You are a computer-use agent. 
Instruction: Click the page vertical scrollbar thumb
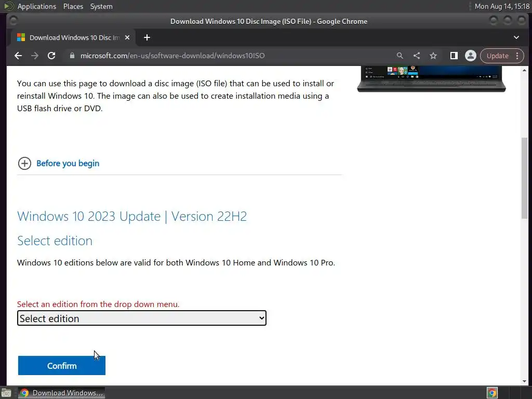pyautogui.click(x=525, y=178)
